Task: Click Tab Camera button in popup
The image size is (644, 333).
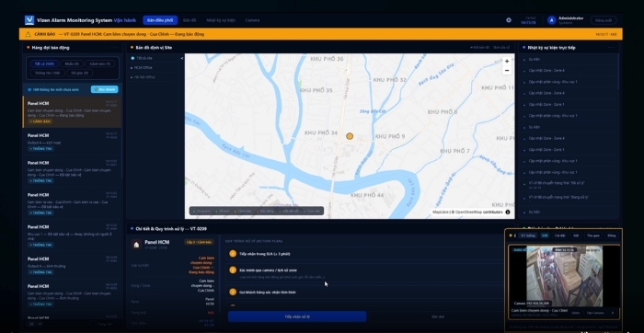Action: pyautogui.click(x=594, y=313)
